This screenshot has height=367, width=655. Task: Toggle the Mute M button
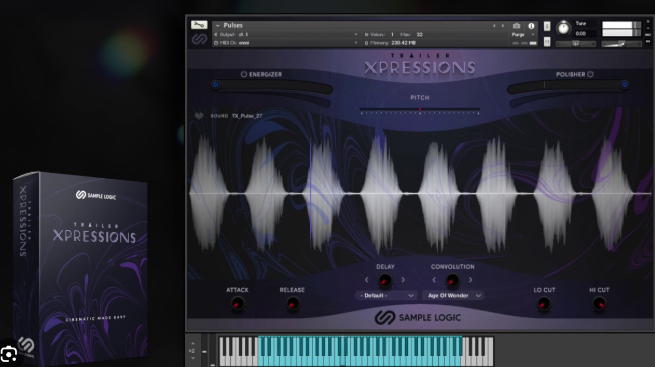[x=547, y=42]
